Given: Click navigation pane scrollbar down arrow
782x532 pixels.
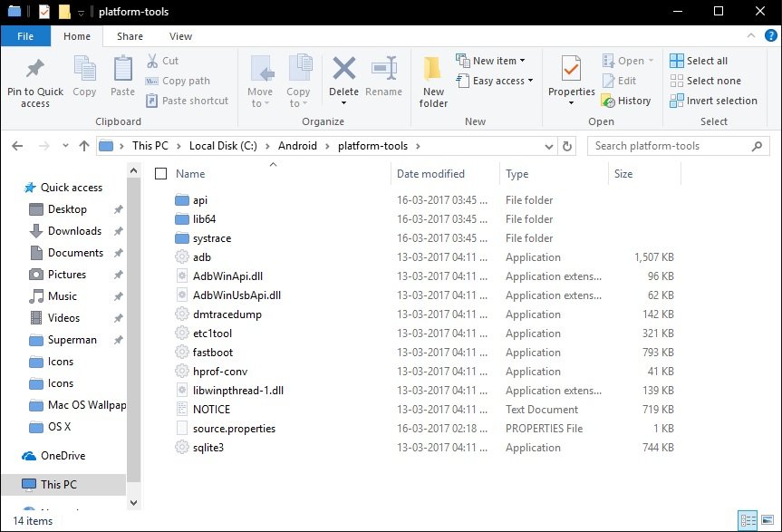Looking at the screenshot, I should click(x=133, y=503).
